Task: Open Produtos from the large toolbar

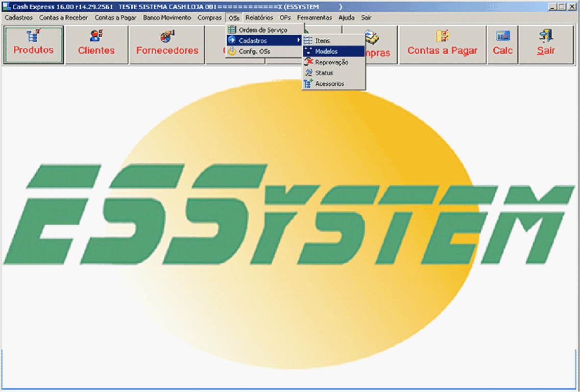Action: tap(34, 44)
